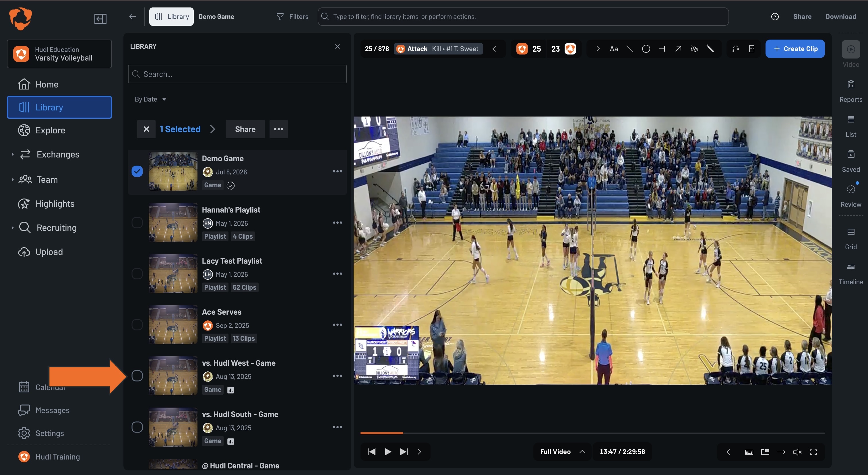Screen dimensions: 868x475
Task: Skip to next clip button
Action: pyautogui.click(x=404, y=452)
